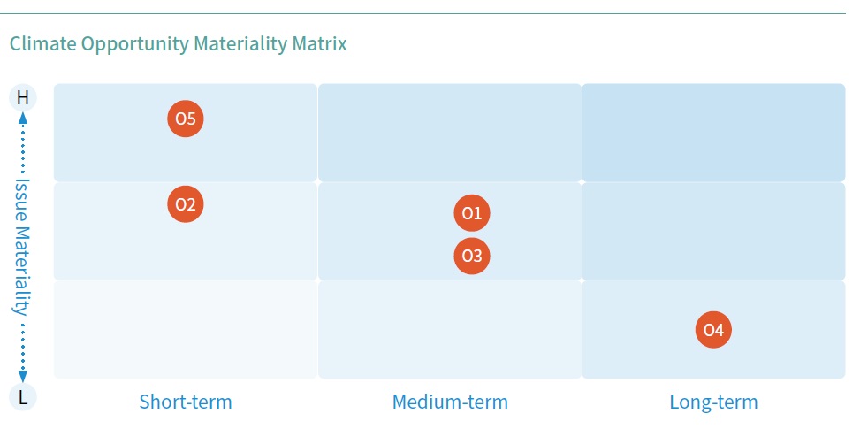Select the high-materiality long-term empty cell
The width and height of the screenshot is (868, 429).
click(x=713, y=133)
